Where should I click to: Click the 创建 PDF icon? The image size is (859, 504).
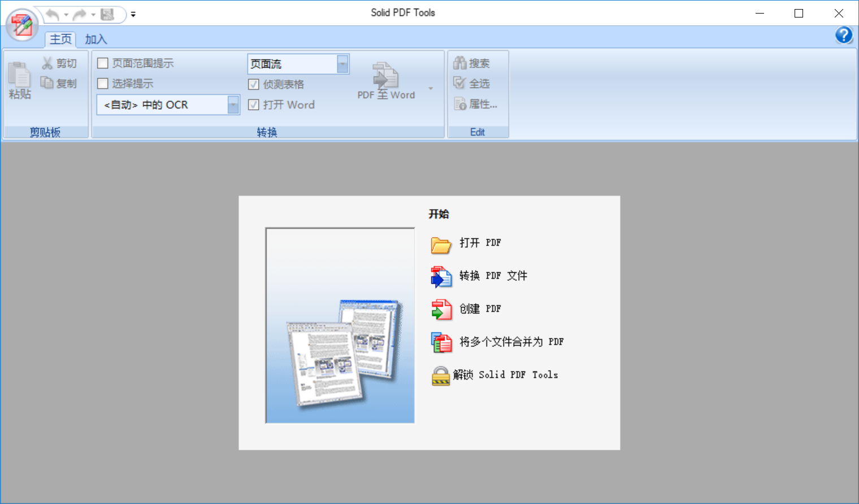(441, 310)
